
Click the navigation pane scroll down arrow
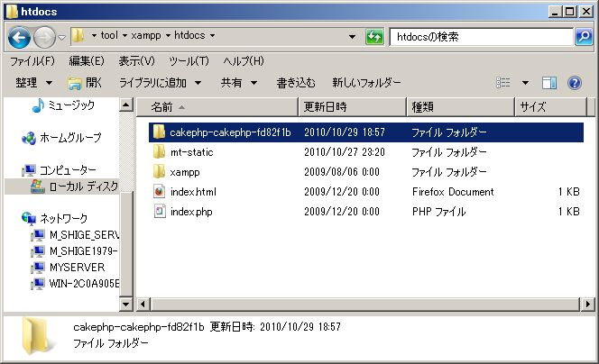pos(126,305)
